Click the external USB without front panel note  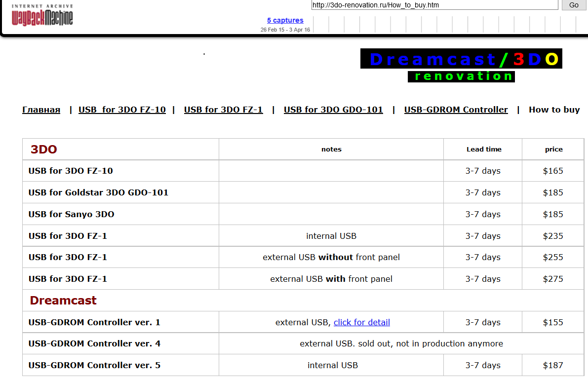tap(331, 257)
